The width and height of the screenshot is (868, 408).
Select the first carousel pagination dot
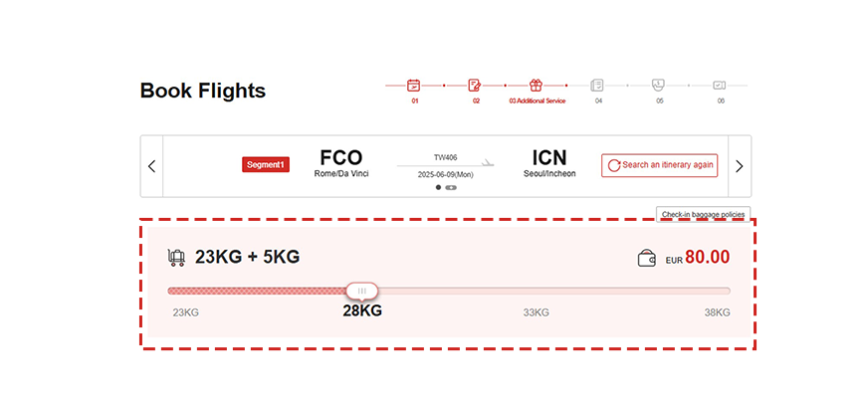point(438,187)
